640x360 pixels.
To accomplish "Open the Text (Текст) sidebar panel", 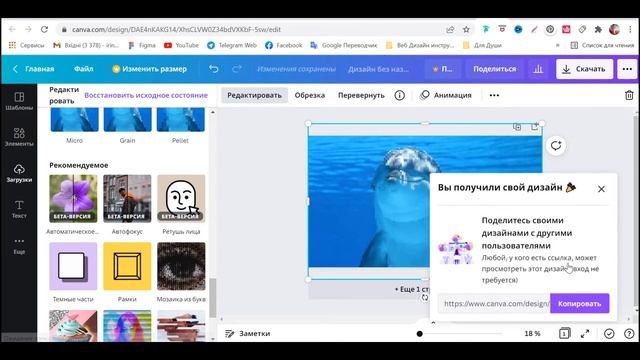I will 19,209.
